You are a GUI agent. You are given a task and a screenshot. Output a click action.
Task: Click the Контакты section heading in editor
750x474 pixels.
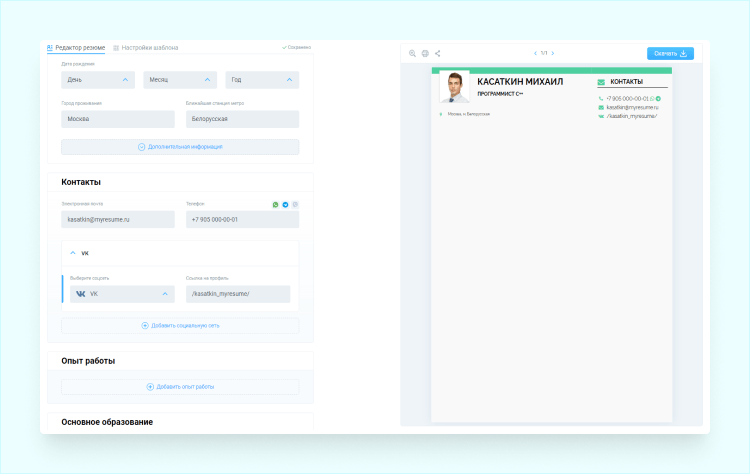click(81, 182)
